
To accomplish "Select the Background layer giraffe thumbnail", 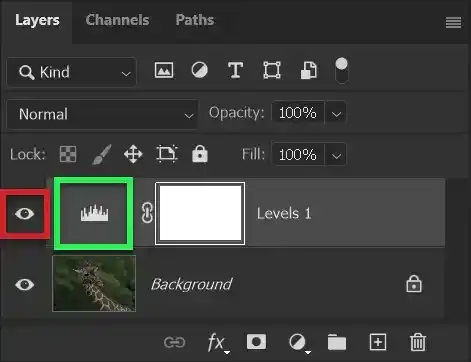I will [x=94, y=284].
